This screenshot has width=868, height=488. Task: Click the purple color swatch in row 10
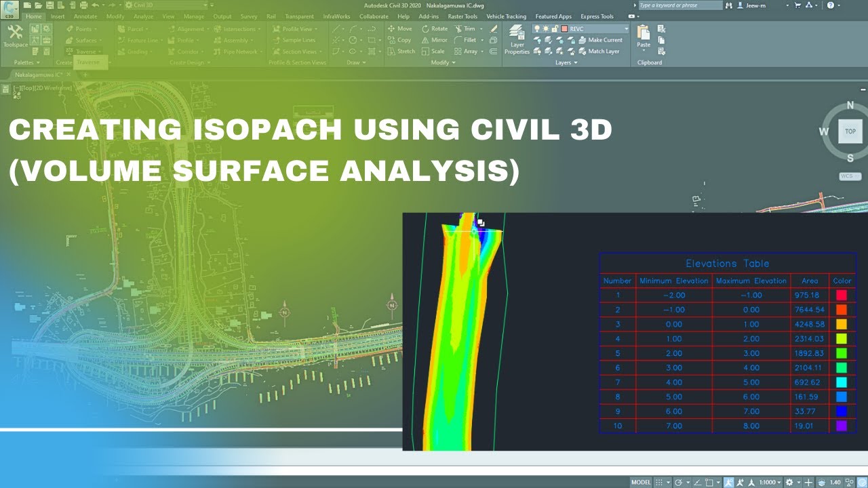point(842,426)
